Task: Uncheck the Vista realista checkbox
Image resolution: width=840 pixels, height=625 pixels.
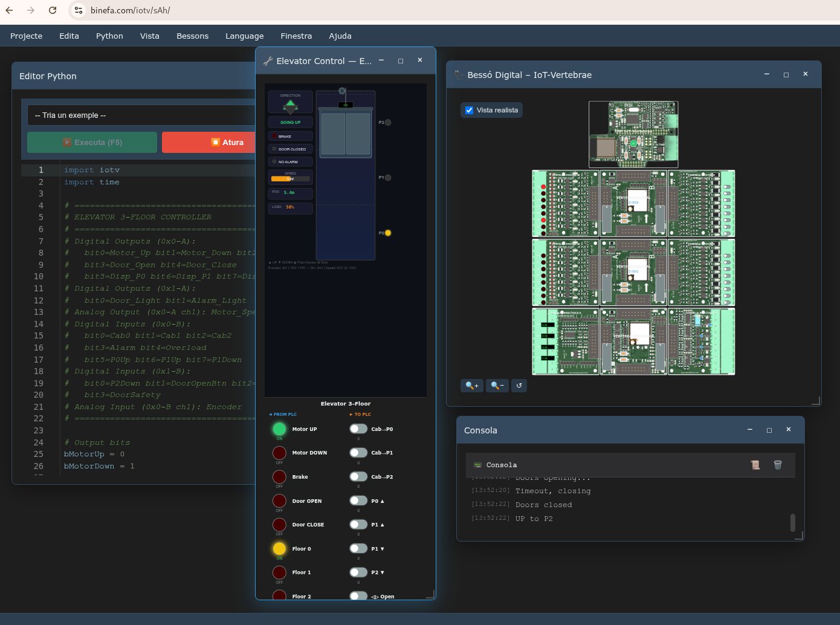Action: click(470, 110)
